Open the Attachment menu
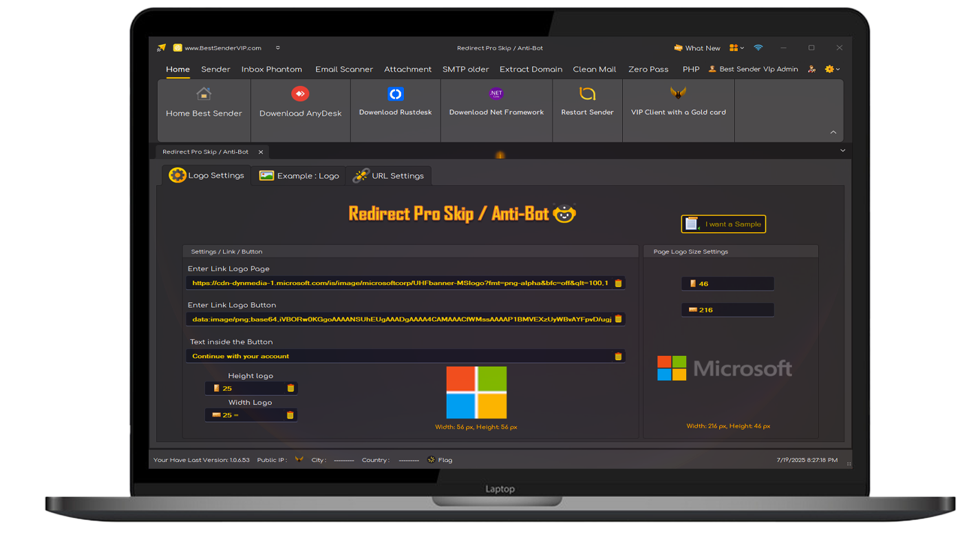980x537 pixels. click(408, 69)
